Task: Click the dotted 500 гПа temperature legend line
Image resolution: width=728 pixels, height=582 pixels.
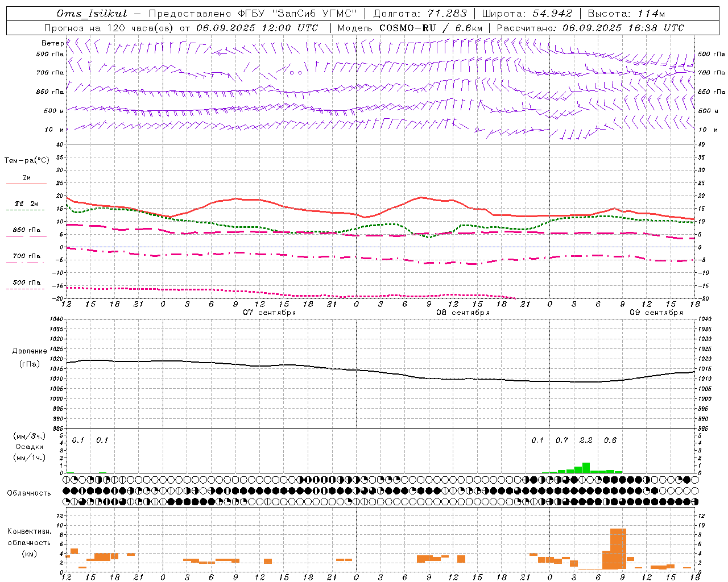Action: [25, 289]
